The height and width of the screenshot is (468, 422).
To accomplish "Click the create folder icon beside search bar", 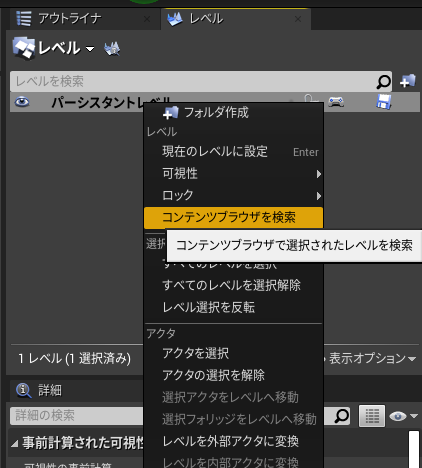I will click(x=408, y=81).
